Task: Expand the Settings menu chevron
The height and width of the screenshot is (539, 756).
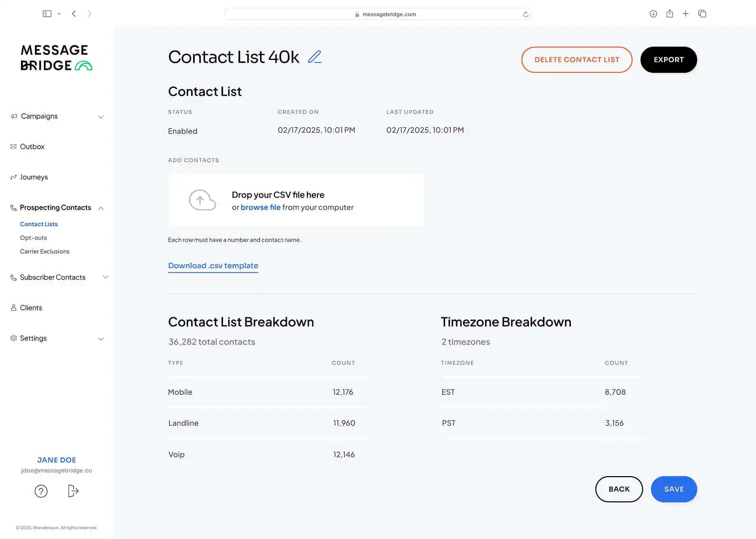Action: (x=101, y=339)
